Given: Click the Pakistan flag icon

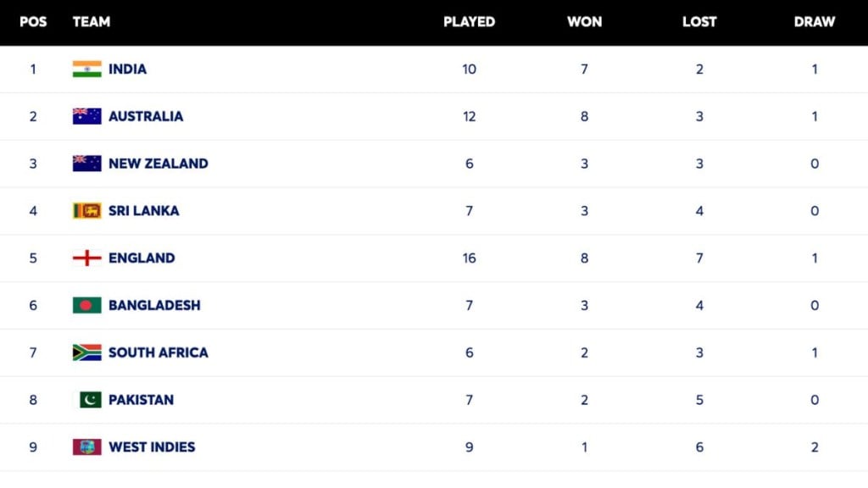Looking at the screenshot, I should pos(90,400).
